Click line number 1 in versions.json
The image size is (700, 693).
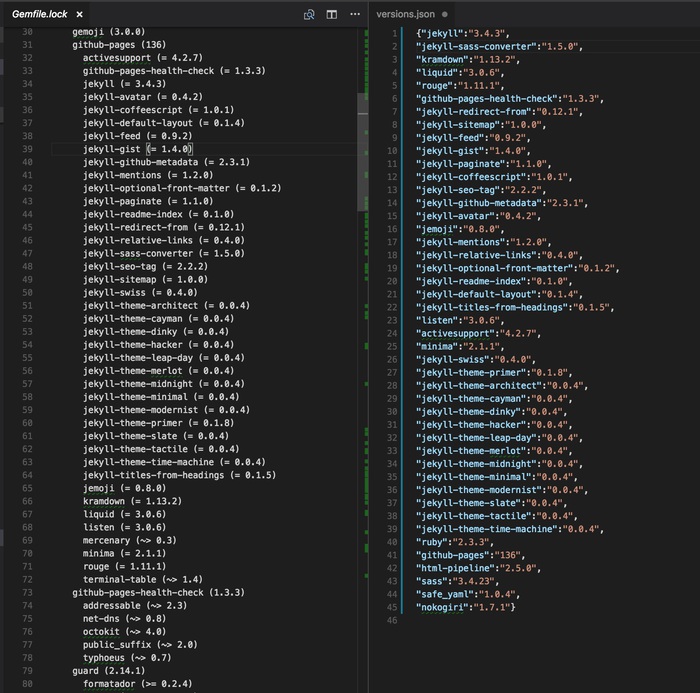point(395,33)
